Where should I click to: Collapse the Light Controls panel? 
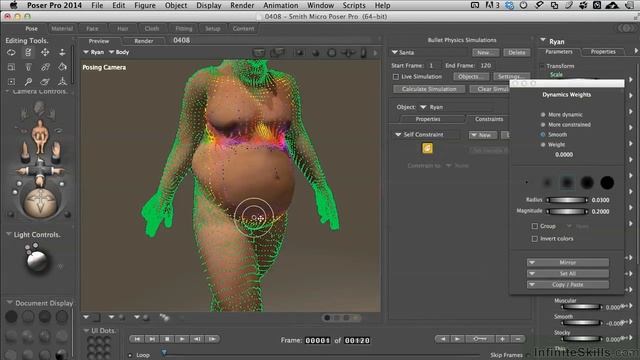9,234
